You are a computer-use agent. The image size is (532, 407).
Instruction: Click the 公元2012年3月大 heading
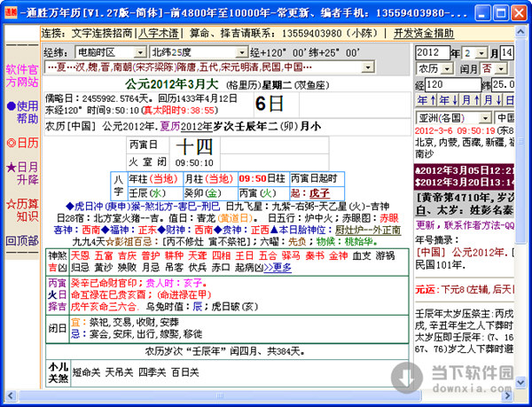[x=172, y=83]
